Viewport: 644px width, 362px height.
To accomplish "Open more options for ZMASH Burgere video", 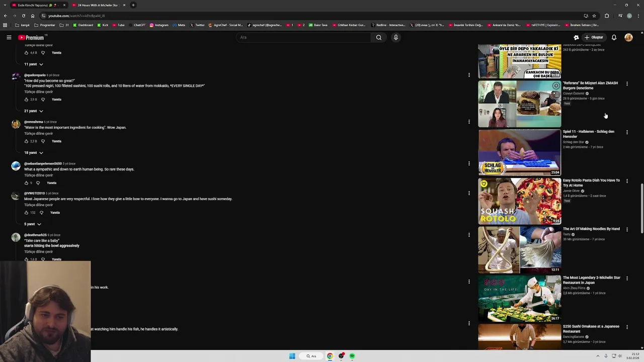I will click(x=627, y=83).
